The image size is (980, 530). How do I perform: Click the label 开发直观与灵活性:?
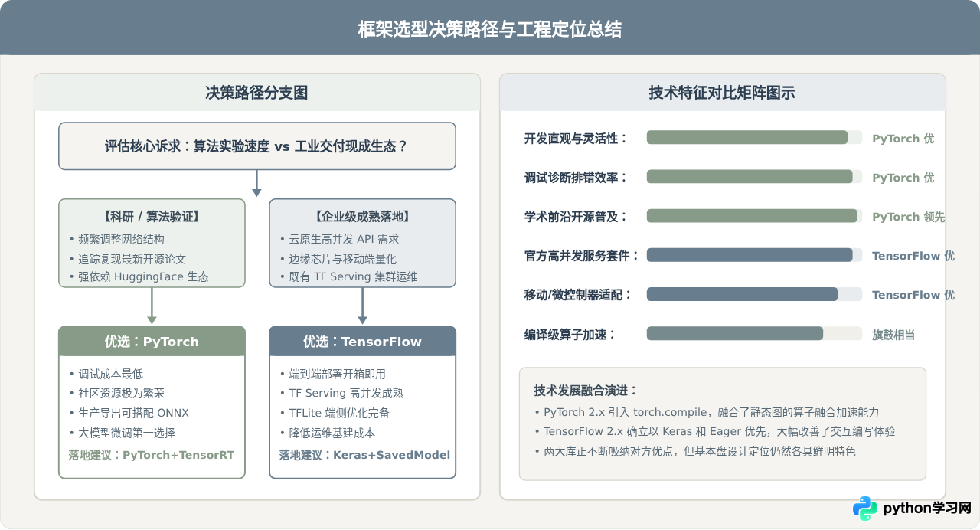click(x=576, y=139)
